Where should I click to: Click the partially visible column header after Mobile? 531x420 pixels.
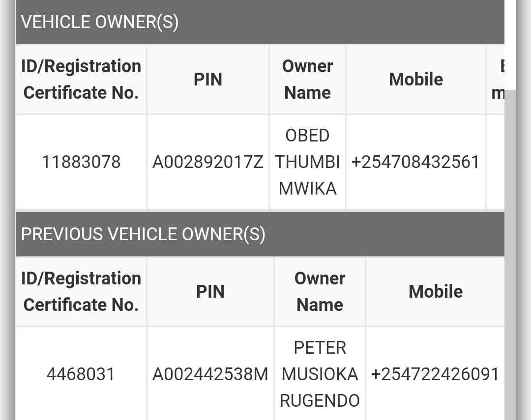(497, 80)
